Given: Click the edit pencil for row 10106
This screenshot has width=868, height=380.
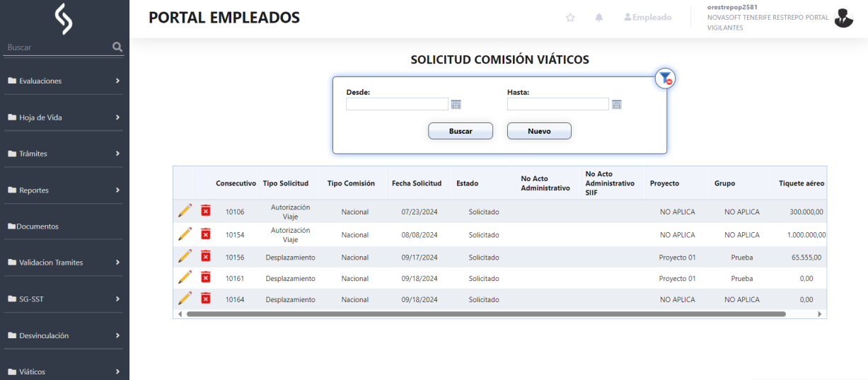Looking at the screenshot, I should coord(185,211).
